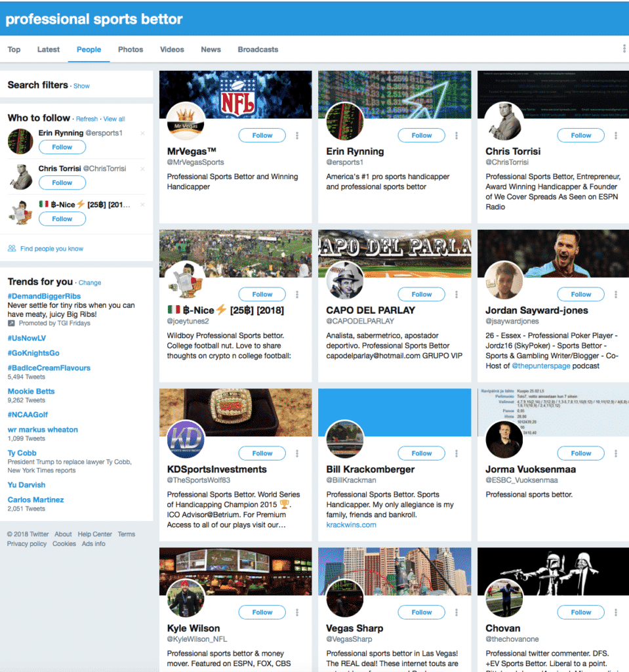
Task: Dismiss B-Nice from Who to follow
Action: click(x=143, y=205)
